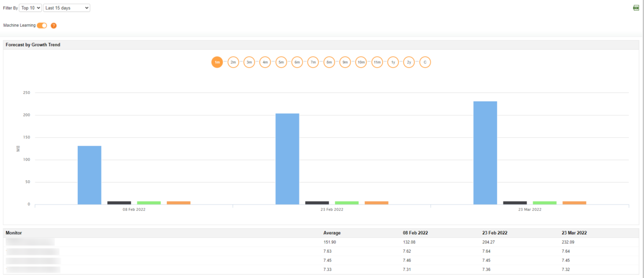Select the 2y forecast period
The image size is (644, 278).
[x=409, y=62]
